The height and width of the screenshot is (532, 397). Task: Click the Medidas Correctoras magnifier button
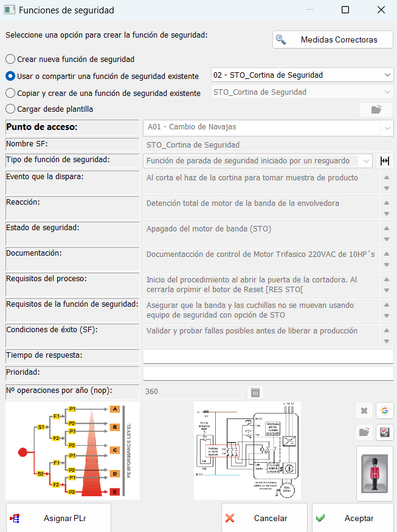[333, 39]
